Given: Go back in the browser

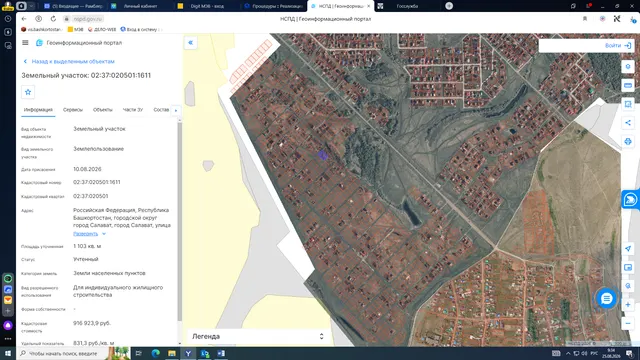Looking at the screenshot, I should tap(24, 19).
